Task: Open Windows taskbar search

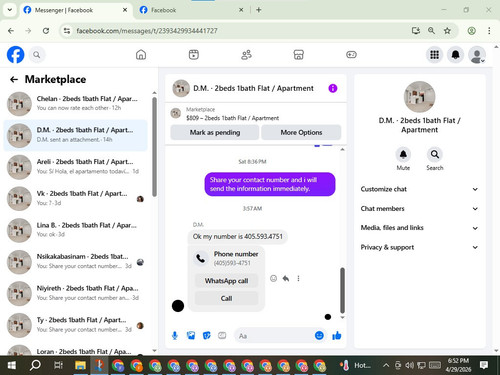Action: 35,365
